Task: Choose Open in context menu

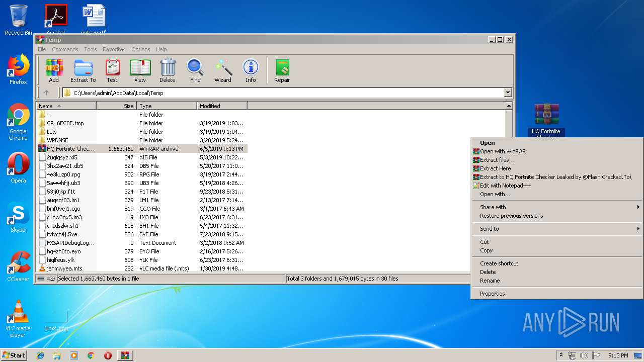Action: [557, 143]
